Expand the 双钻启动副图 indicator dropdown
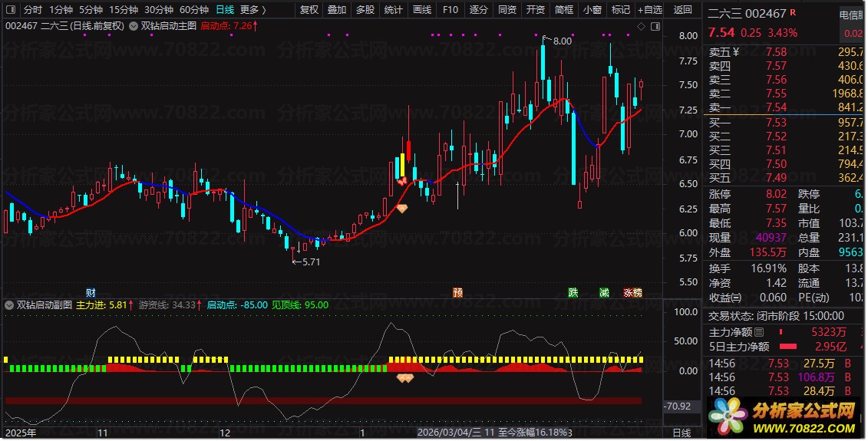 9,304
